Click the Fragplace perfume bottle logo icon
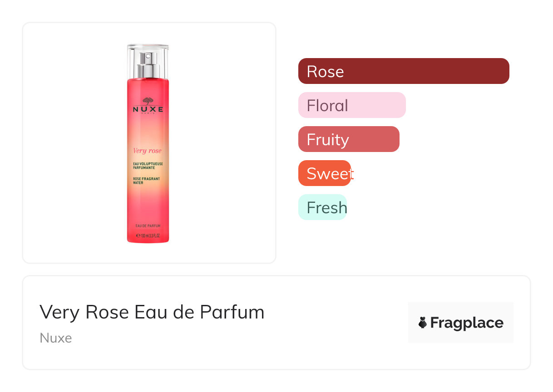 point(423,323)
